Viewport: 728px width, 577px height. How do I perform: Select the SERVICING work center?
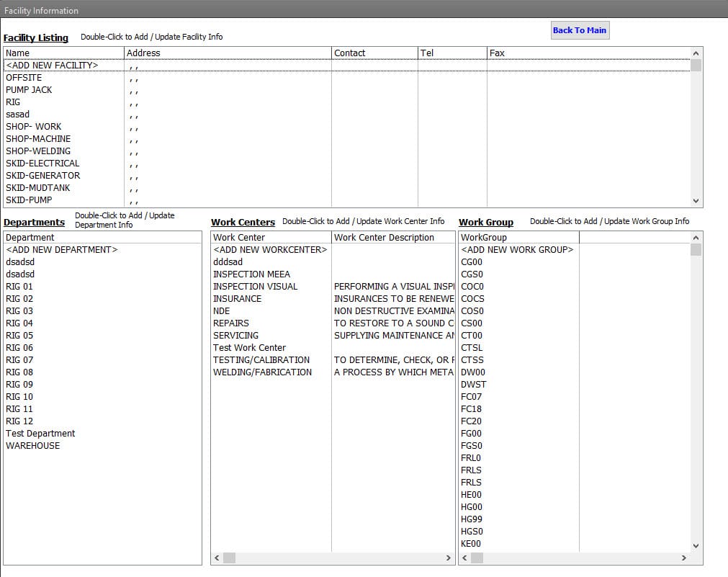click(x=333, y=336)
